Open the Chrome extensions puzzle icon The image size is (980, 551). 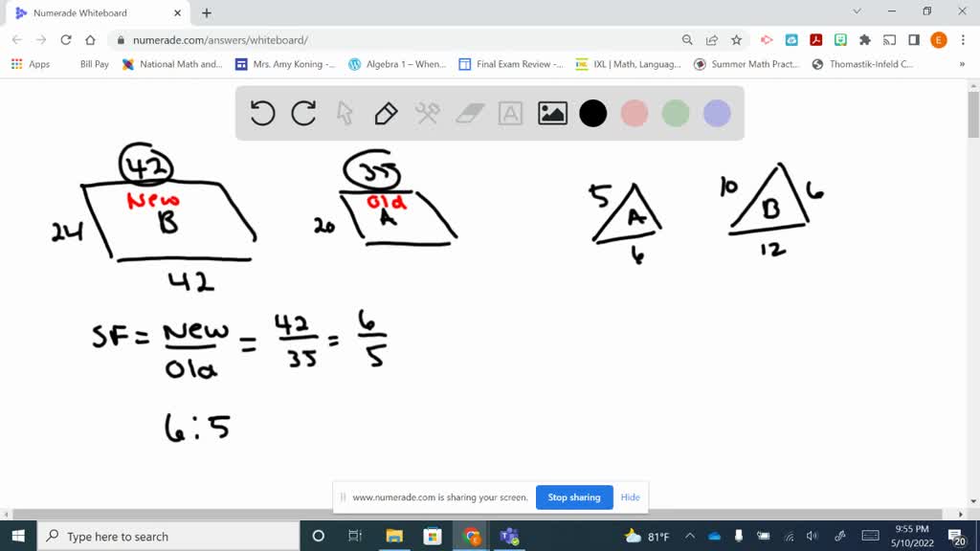pyautogui.click(x=863, y=40)
